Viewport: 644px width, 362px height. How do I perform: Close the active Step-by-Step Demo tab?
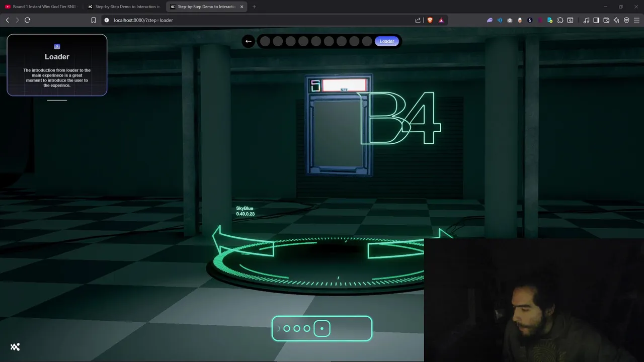click(242, 7)
